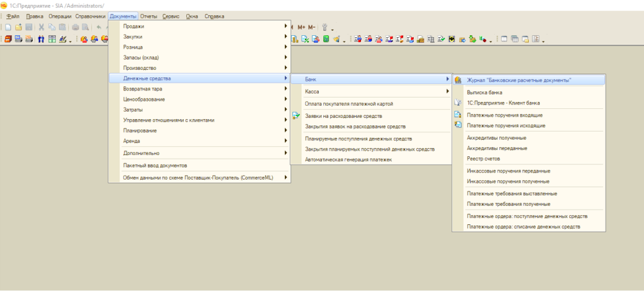Click the M+ memory button in toolbar
Viewport: 644px width, 291px height.
[x=301, y=27]
